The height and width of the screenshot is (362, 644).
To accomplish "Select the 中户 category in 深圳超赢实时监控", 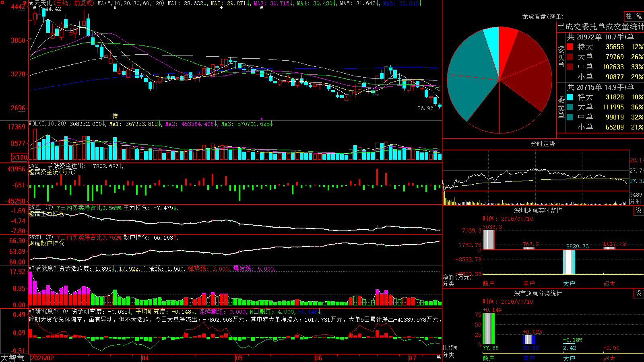I will pos(529,284).
